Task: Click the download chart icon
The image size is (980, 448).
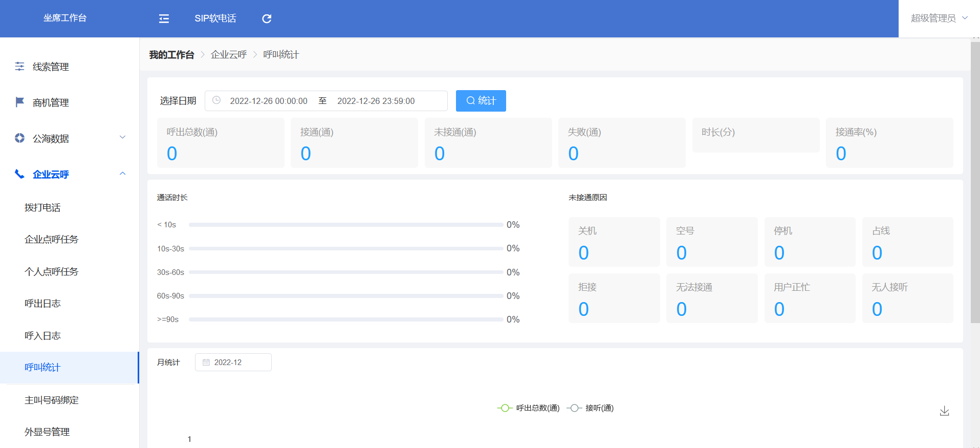Action: click(x=944, y=411)
